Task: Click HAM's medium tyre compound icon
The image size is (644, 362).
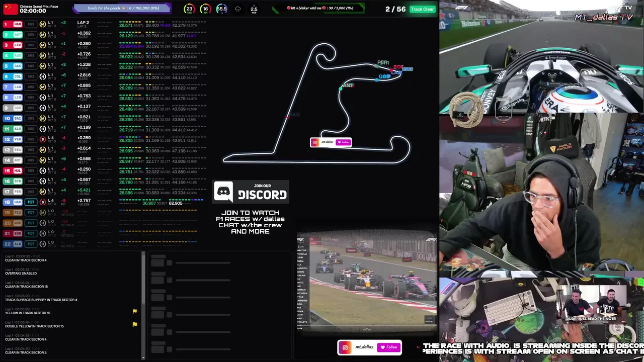Action: tap(43, 24)
